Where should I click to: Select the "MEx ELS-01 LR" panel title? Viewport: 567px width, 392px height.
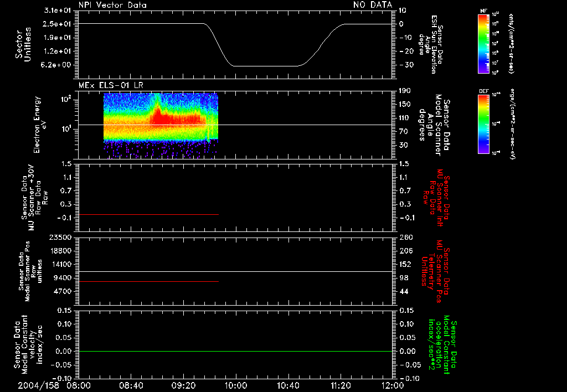pyautogui.click(x=111, y=85)
